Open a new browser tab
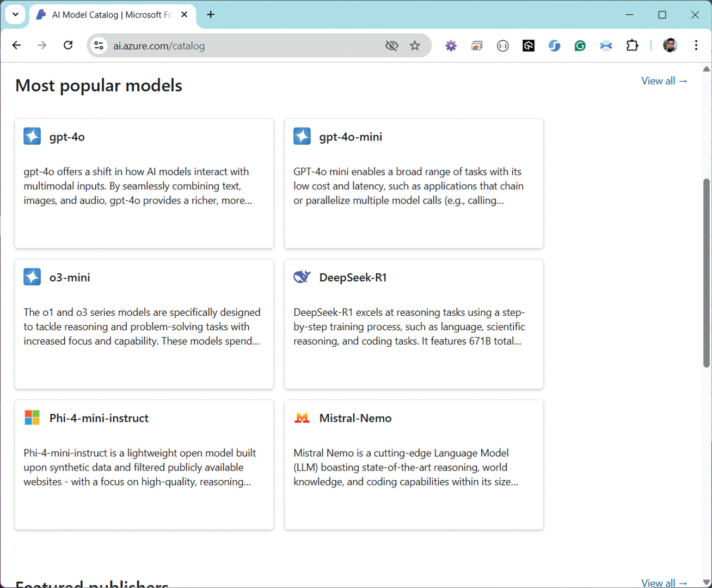712x588 pixels. [x=211, y=15]
